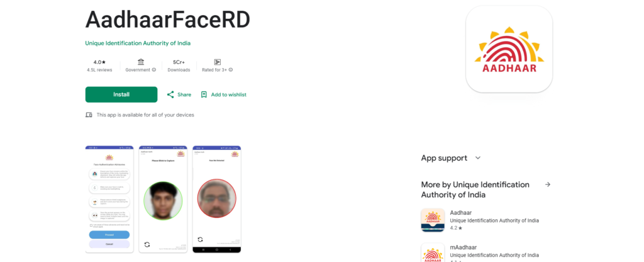
Task: Click the Share icon
Action: pos(170,94)
